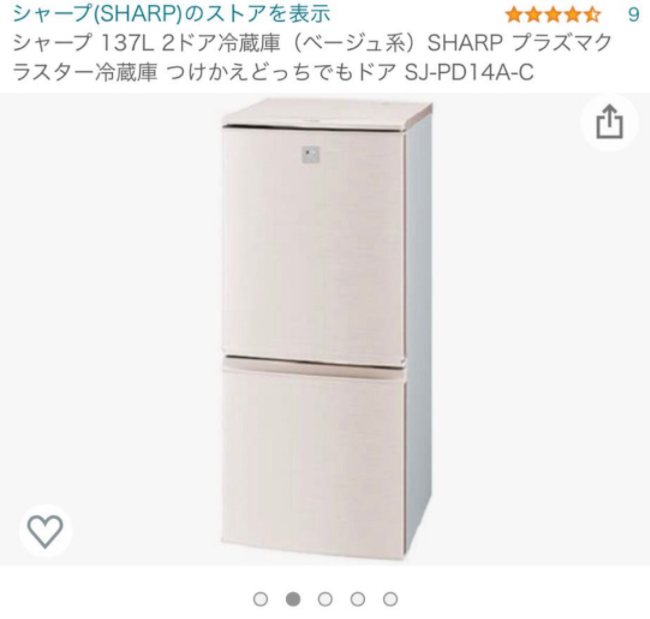Show the fifth image via last dot
This screenshot has height=619, width=650.
390,599
